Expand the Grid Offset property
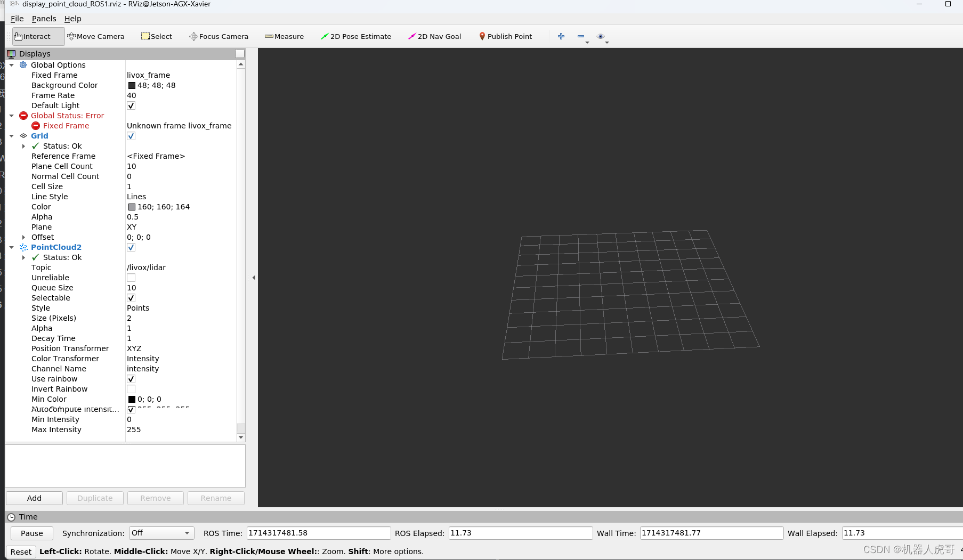963x560 pixels. (23, 237)
